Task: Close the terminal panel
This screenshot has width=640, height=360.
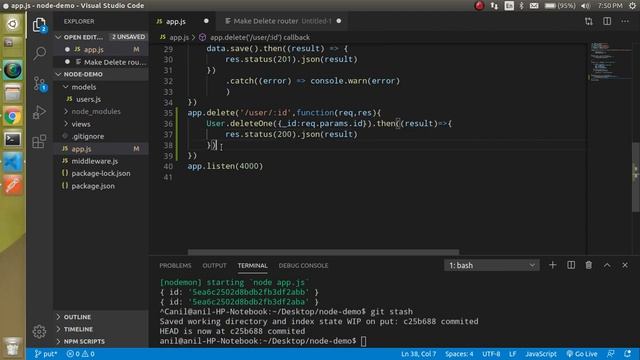Action: (x=625, y=265)
